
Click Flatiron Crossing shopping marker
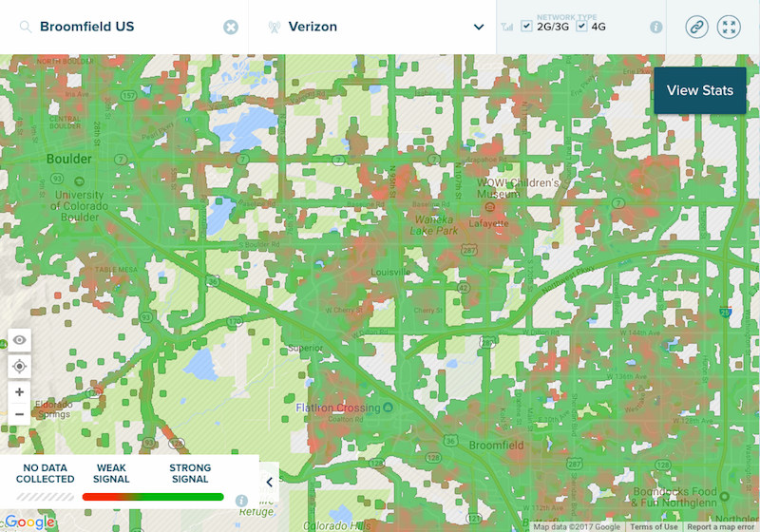tap(388, 408)
